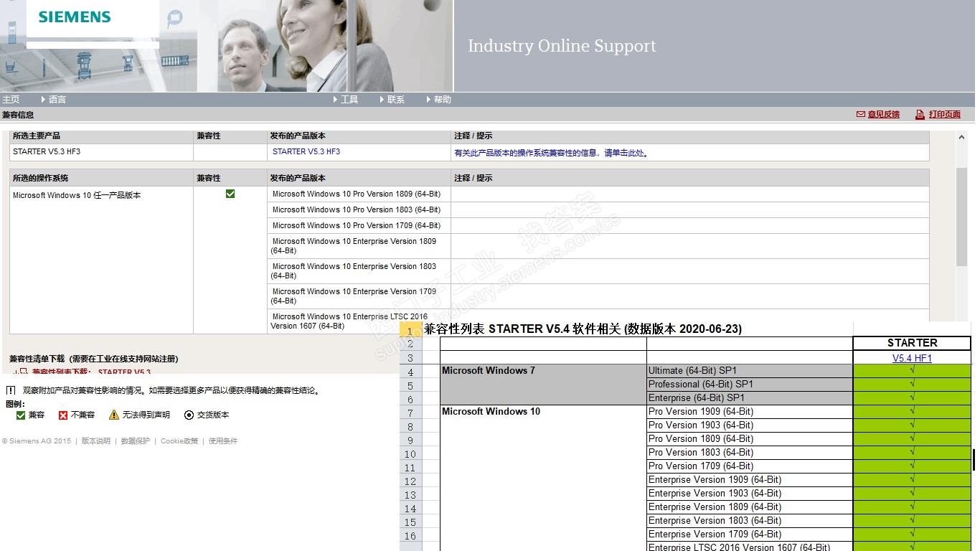This screenshot has height=551, width=980.
Task: Click the green check cell for Pro Version 1909
Action: (912, 412)
